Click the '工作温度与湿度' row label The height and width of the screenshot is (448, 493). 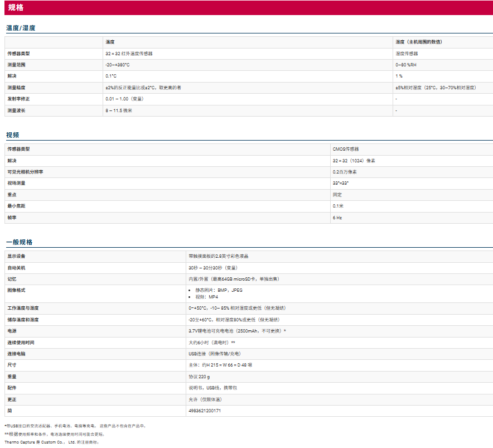click(23, 308)
